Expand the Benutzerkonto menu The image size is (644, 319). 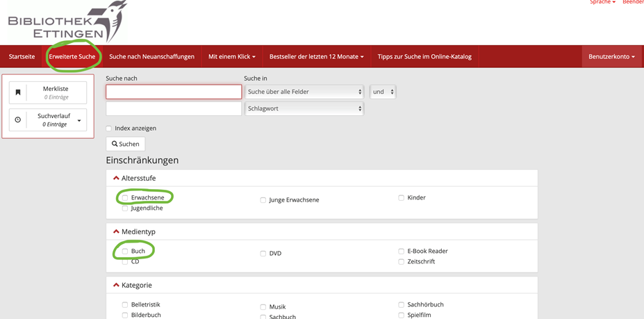click(611, 56)
